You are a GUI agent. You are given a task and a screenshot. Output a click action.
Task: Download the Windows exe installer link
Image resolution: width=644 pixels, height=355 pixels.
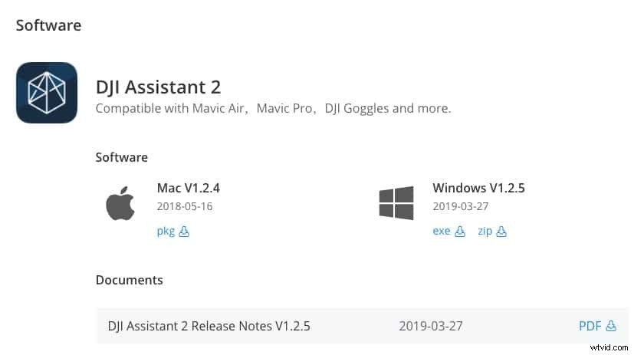[x=442, y=231]
